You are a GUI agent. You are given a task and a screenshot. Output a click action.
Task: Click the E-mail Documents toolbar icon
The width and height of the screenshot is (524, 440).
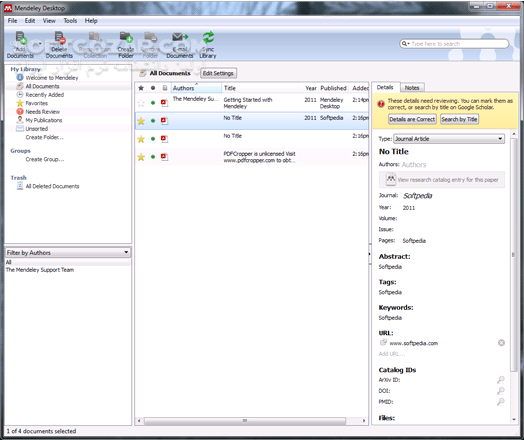point(180,37)
